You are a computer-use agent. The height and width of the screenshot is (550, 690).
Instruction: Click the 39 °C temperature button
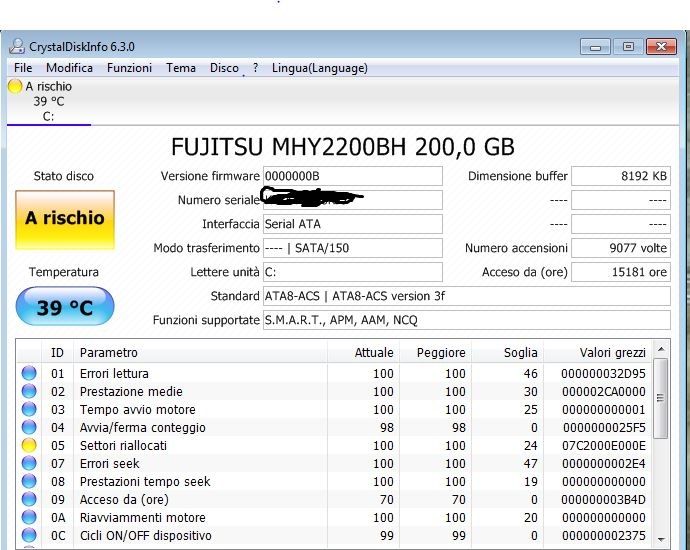point(65,306)
